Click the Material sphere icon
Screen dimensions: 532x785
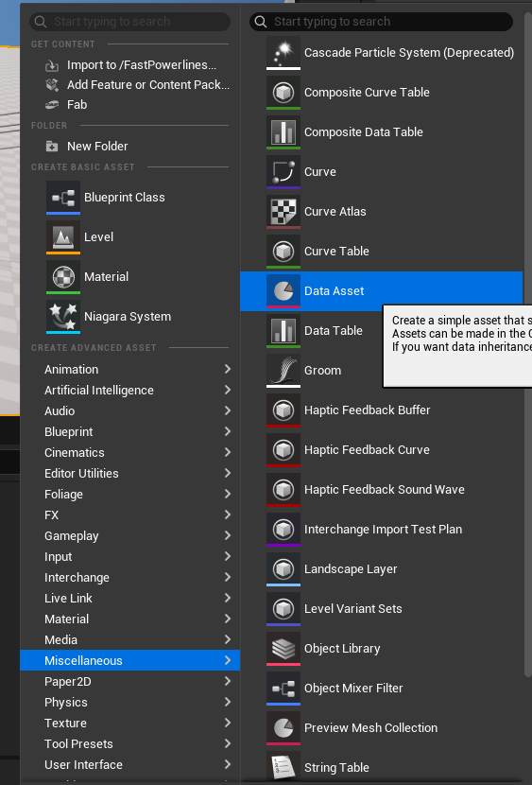[x=63, y=277]
